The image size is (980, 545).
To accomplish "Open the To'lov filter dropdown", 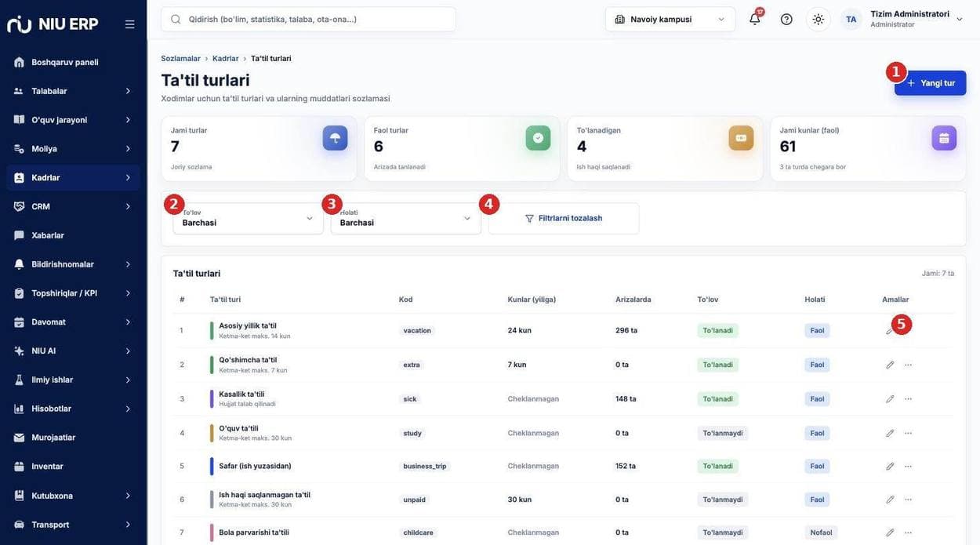I will pos(248,219).
